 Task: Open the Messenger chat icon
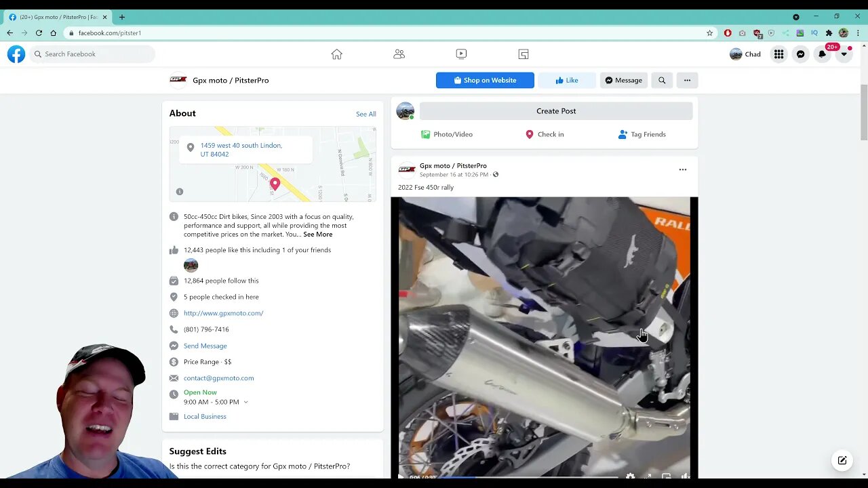800,54
